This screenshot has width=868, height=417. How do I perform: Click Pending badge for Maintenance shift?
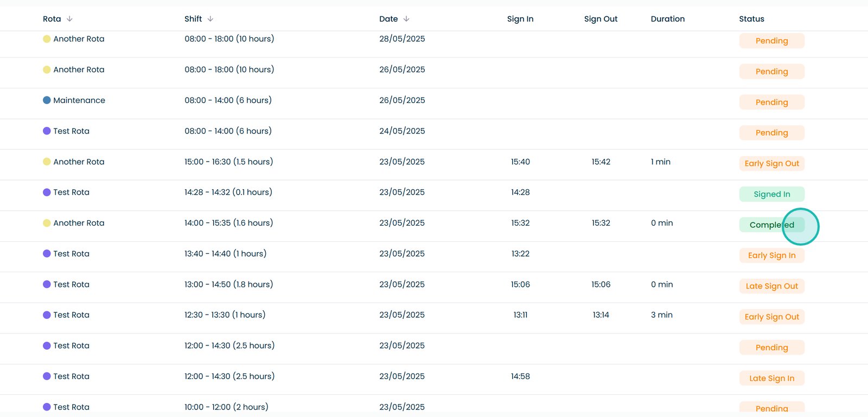(x=771, y=102)
